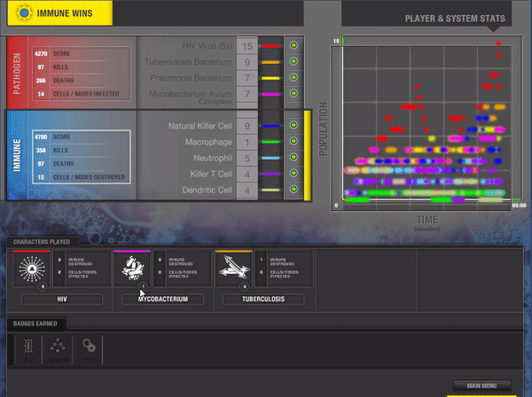Click the Pneumonia Bacterium label
Screen dimensions: 532x397
pos(191,78)
